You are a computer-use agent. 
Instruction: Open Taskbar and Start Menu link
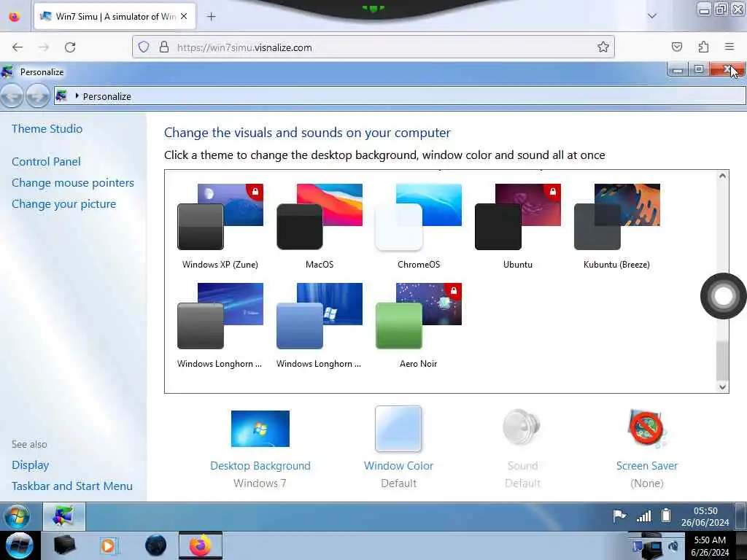[72, 486]
